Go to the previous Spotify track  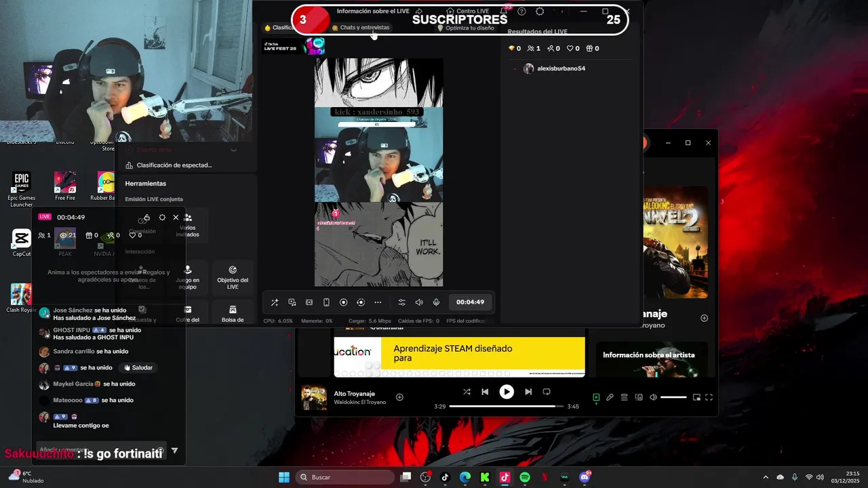pos(485,392)
